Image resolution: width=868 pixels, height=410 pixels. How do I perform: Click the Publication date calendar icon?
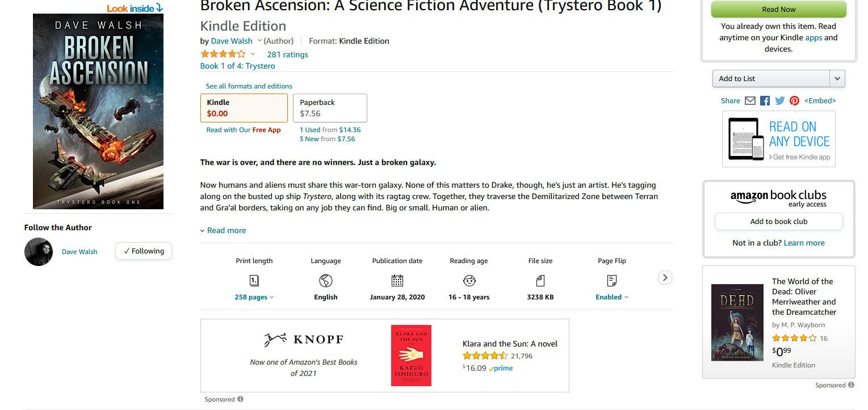tap(397, 280)
